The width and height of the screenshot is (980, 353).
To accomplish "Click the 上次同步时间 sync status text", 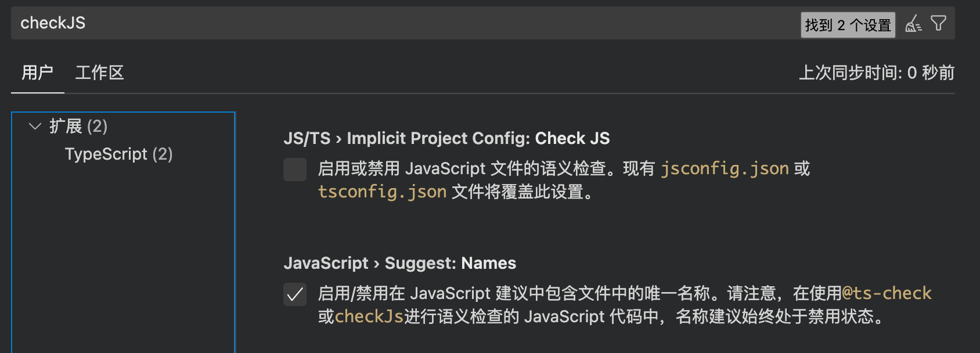I will click(x=877, y=73).
